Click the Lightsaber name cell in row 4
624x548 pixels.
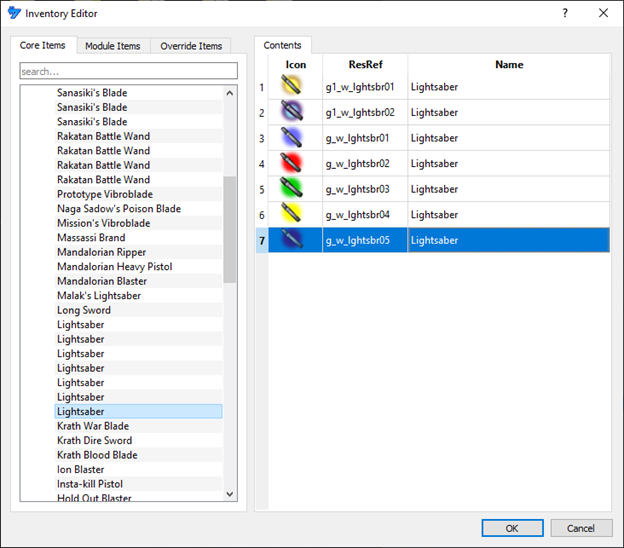[509, 164]
